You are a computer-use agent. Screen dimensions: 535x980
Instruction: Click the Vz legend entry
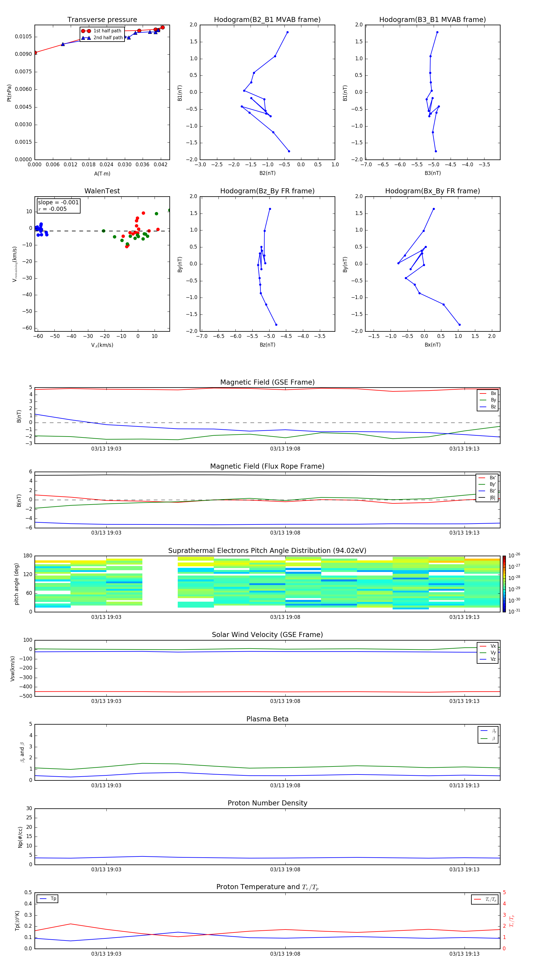[x=488, y=659]
